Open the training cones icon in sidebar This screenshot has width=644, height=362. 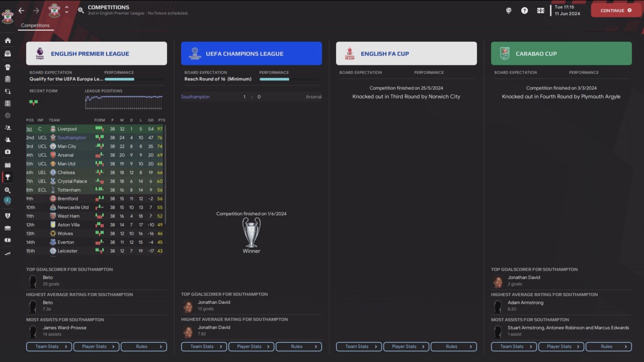point(8,140)
